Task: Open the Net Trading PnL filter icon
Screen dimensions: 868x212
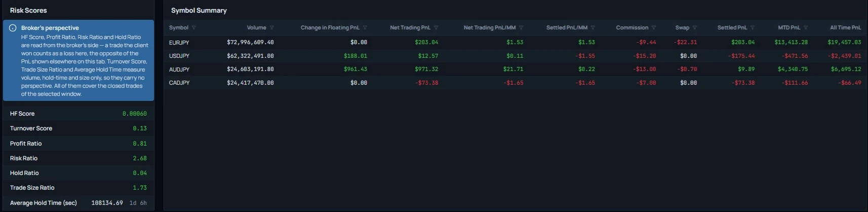Action: point(436,28)
